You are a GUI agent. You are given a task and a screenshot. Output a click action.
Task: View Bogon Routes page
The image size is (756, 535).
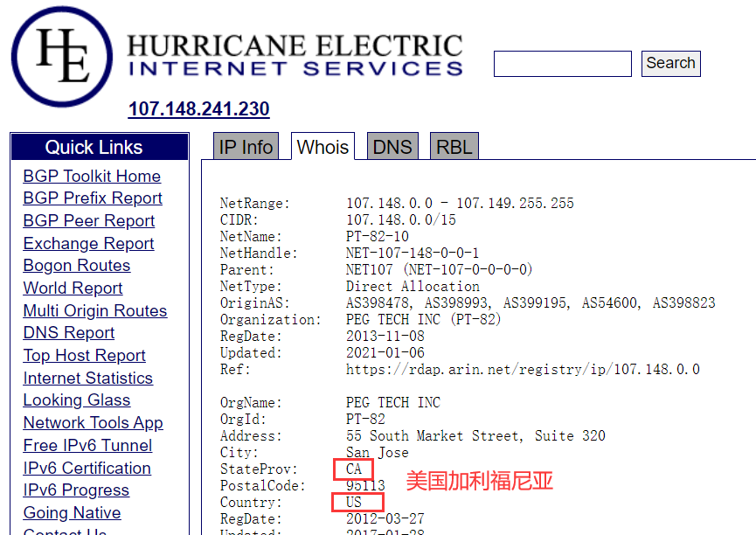click(x=77, y=266)
